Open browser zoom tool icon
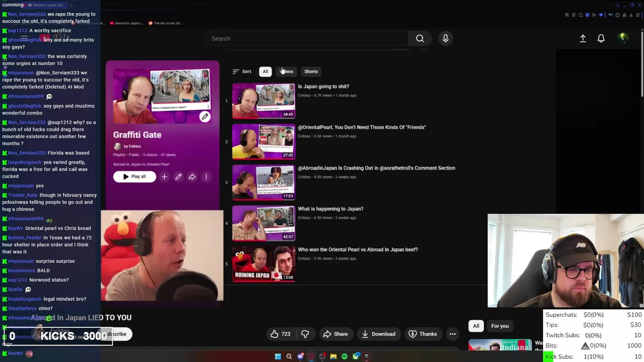644x362 pixels. pyautogui.click(x=567, y=15)
